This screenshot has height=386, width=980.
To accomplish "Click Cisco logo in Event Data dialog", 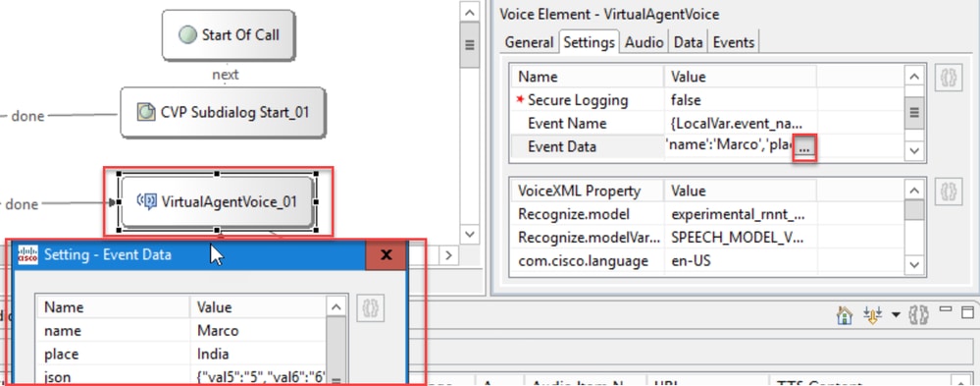I will point(27,254).
